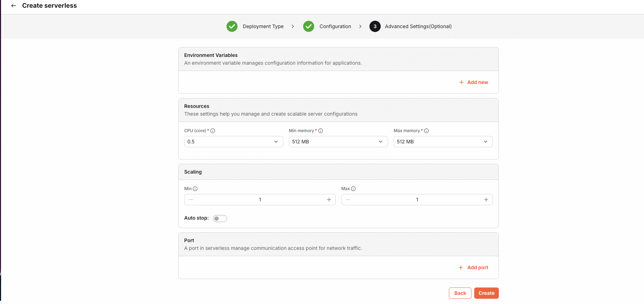Expand the Min memory dropdown
The width and height of the screenshot is (644, 304).
(338, 142)
